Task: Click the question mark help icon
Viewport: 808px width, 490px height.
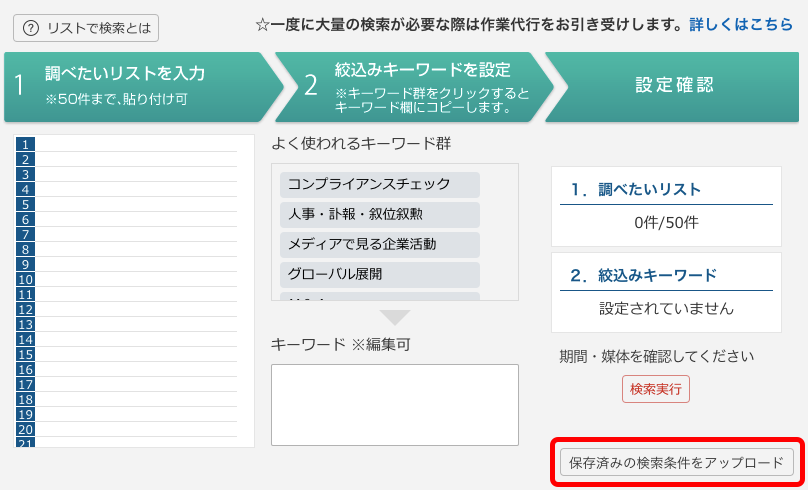Action: click(31, 28)
